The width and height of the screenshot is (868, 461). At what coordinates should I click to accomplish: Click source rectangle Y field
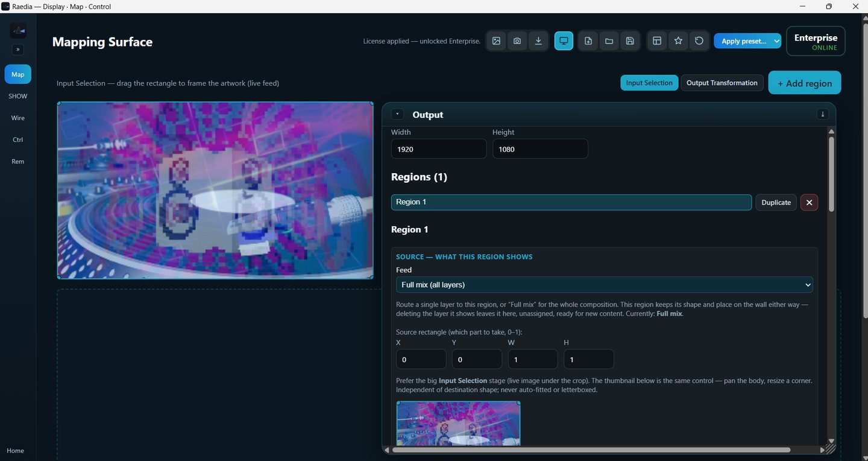477,359
